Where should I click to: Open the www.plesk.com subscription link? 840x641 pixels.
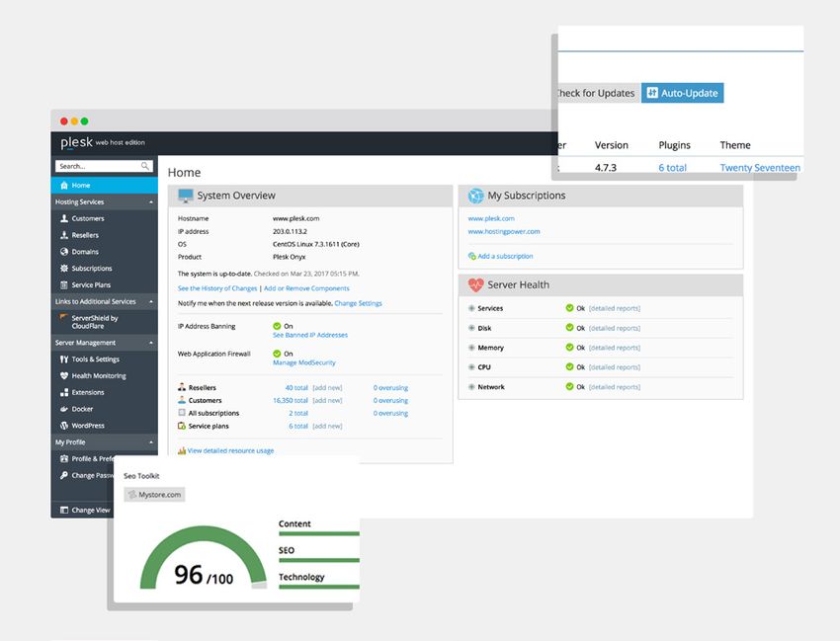coord(491,218)
